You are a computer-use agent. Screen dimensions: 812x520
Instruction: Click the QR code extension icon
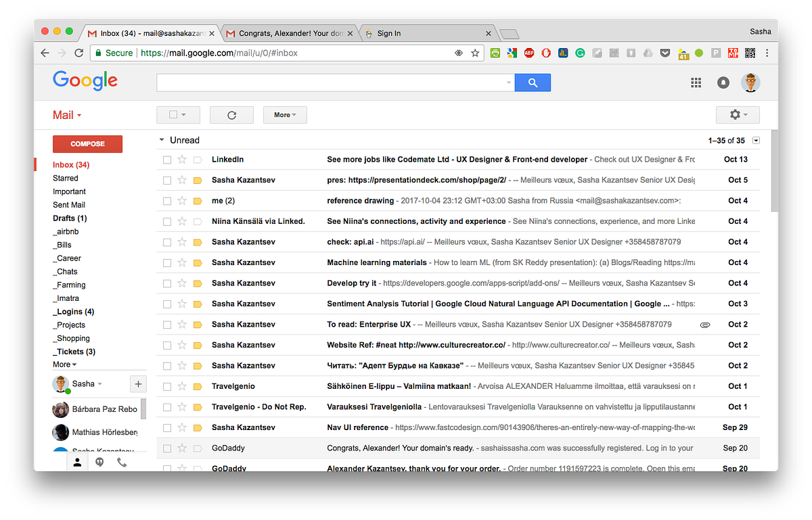click(750, 53)
